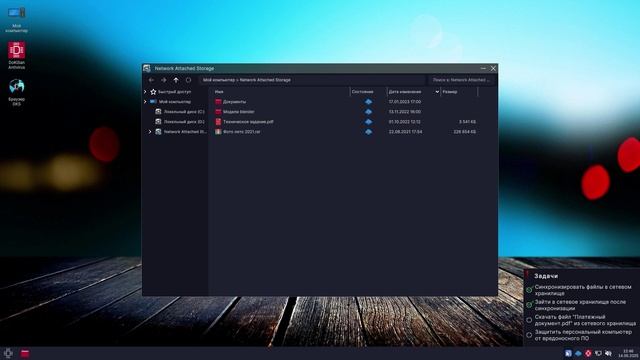Image resolution: width=640 pixels, height=360 pixels.
Task: Click sync status icon for Модели blender
Action: point(368,111)
